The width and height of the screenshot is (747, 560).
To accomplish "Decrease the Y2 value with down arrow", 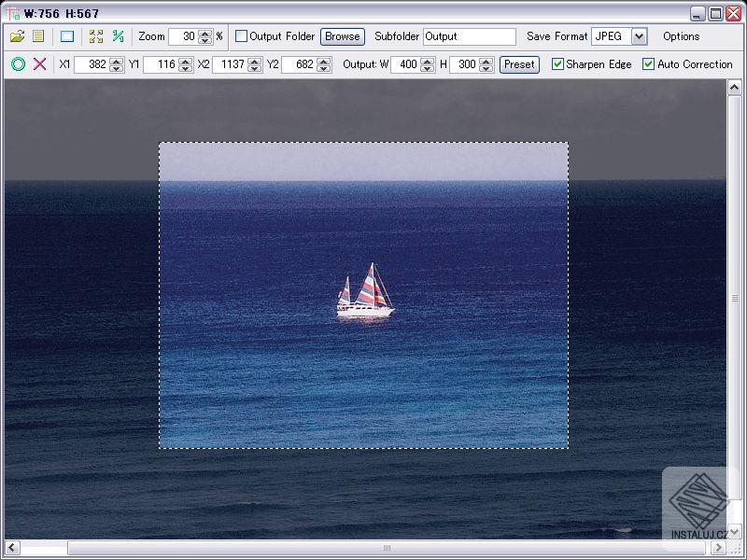I will point(324,68).
